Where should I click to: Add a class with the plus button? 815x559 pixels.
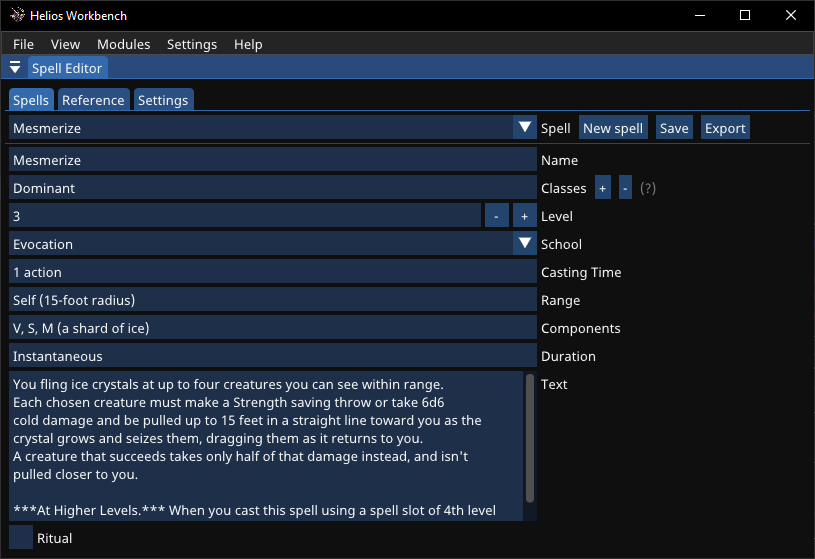(x=602, y=188)
